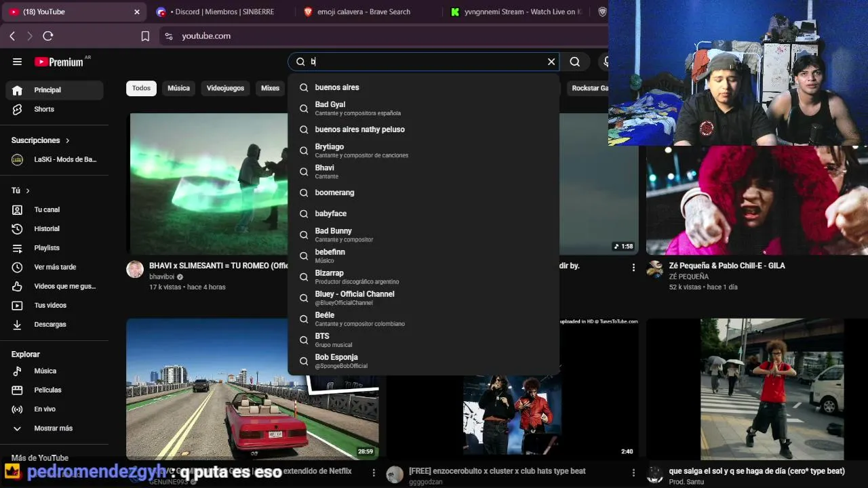Open Shorts from the sidebar
The width and height of the screenshot is (868, 488).
point(54,109)
